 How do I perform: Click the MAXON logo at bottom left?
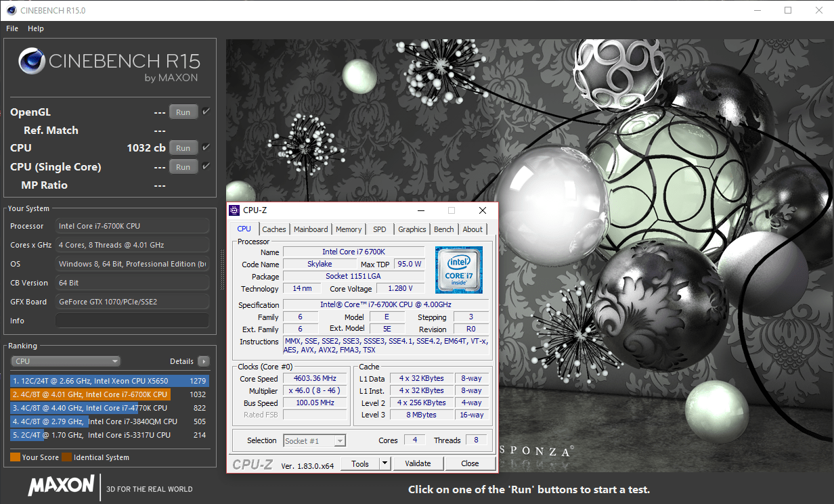pos(62,485)
